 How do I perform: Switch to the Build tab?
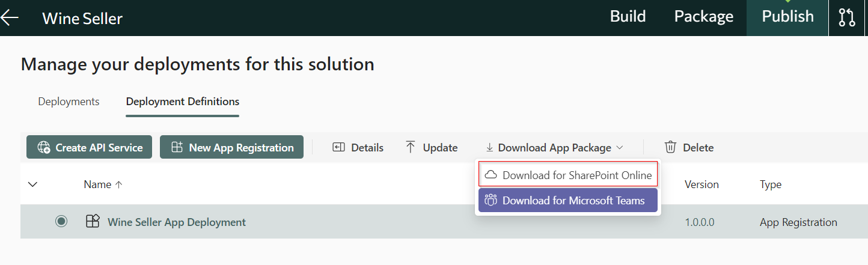pos(628,16)
